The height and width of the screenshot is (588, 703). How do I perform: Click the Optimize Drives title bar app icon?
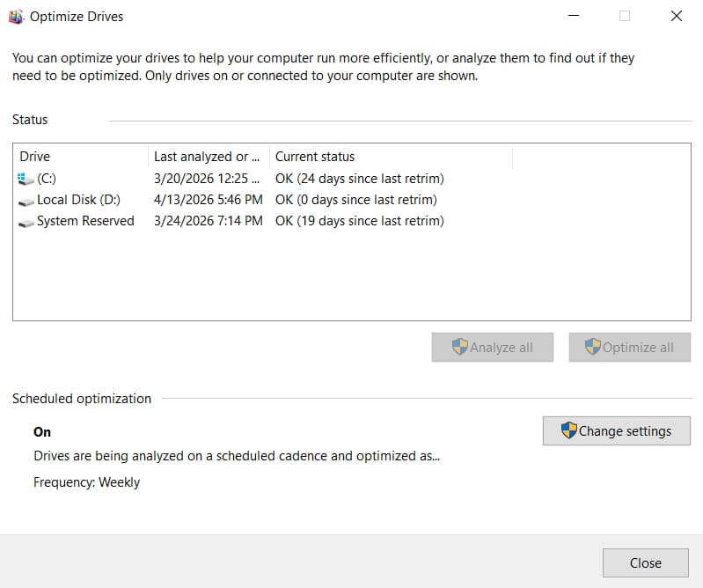(x=16, y=17)
